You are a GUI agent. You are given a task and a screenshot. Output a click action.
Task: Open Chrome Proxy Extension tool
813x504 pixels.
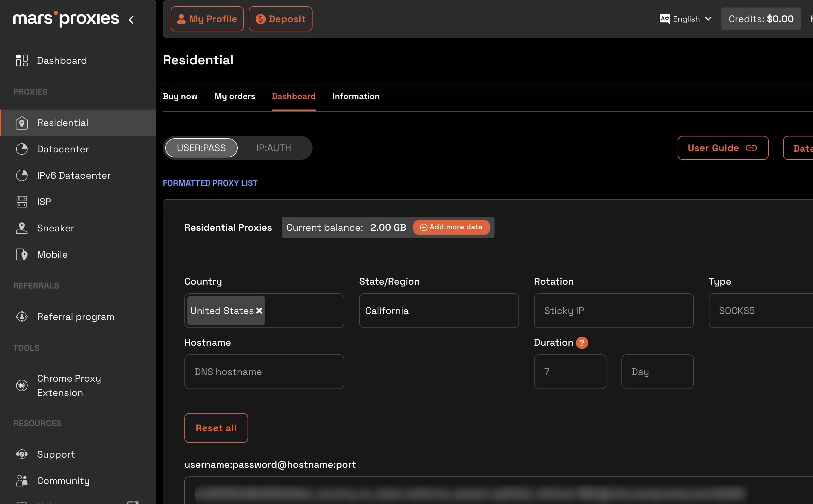click(78, 385)
